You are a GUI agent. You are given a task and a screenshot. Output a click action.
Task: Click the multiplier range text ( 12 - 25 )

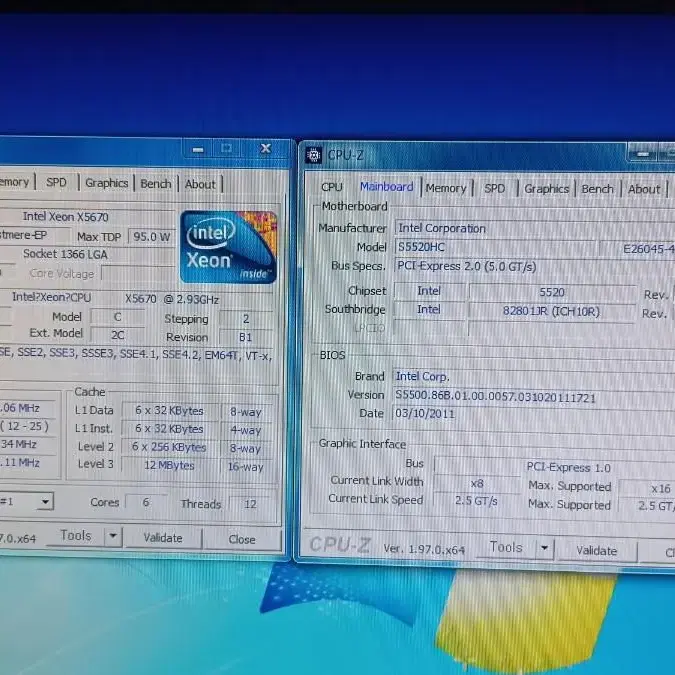25,426
